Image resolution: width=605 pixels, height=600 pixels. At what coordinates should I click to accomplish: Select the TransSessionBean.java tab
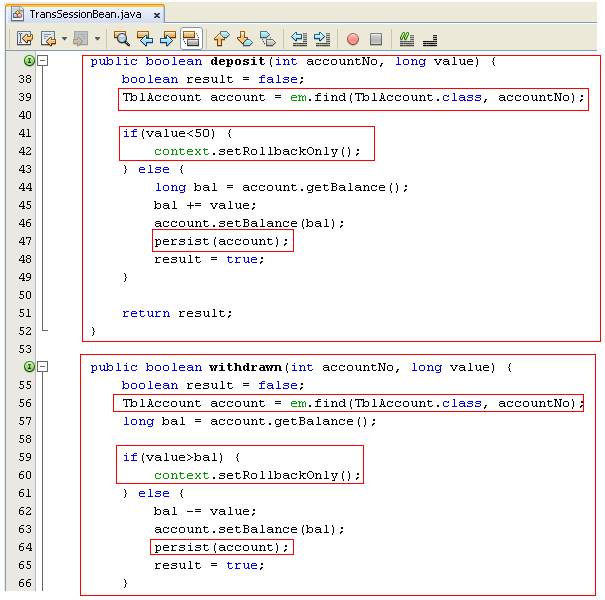(x=85, y=14)
